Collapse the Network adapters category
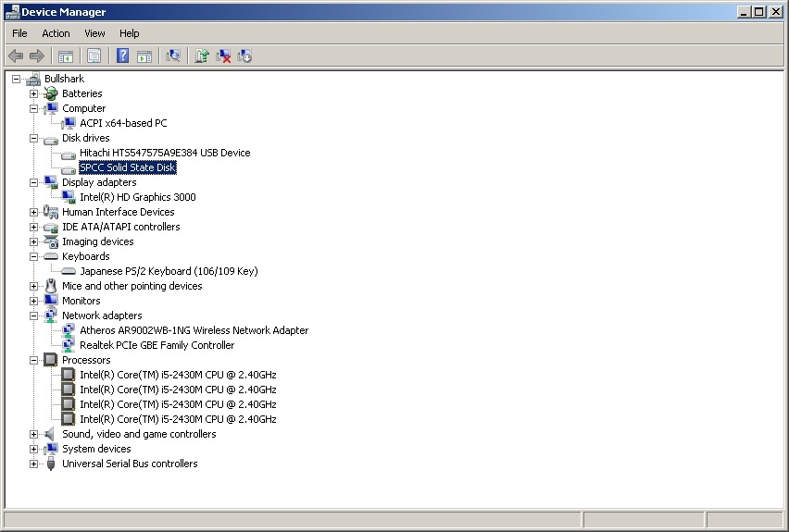The width and height of the screenshot is (789, 532). point(34,315)
